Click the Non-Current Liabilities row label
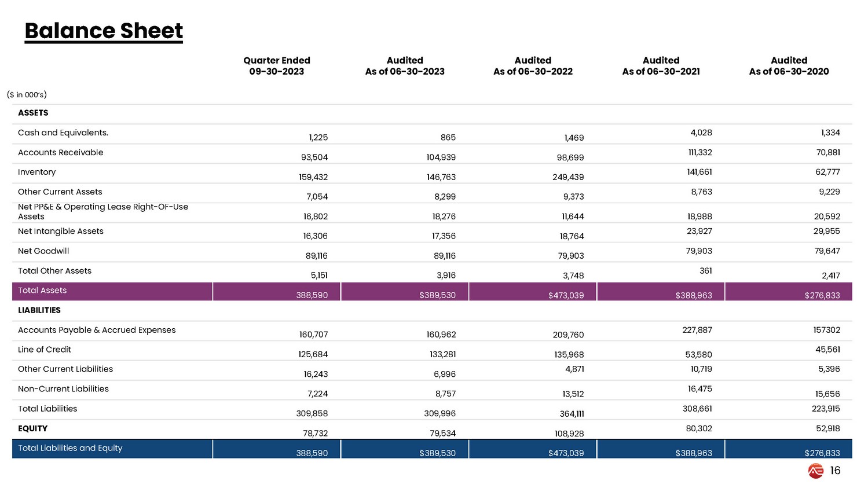This screenshot has height=488, width=868. point(63,389)
